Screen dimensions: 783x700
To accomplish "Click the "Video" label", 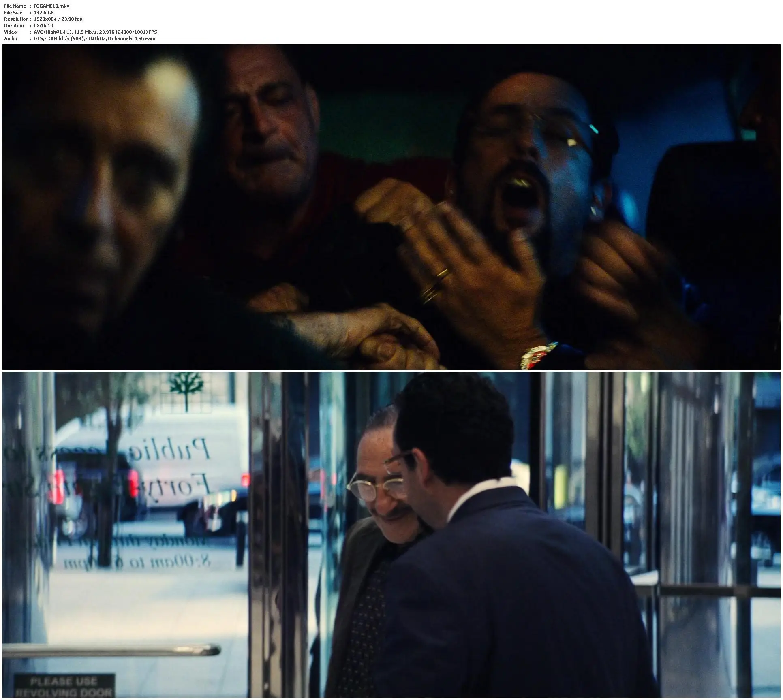I will (11, 32).
